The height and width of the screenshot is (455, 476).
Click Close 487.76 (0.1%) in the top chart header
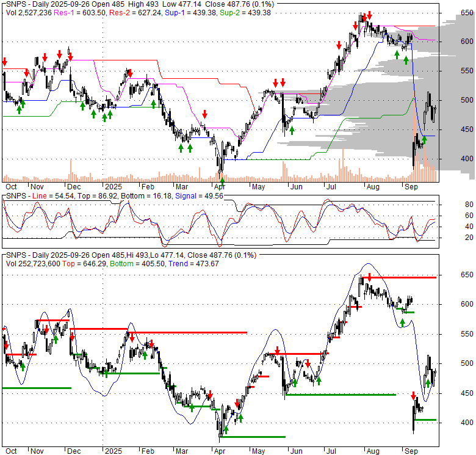(239, 4)
